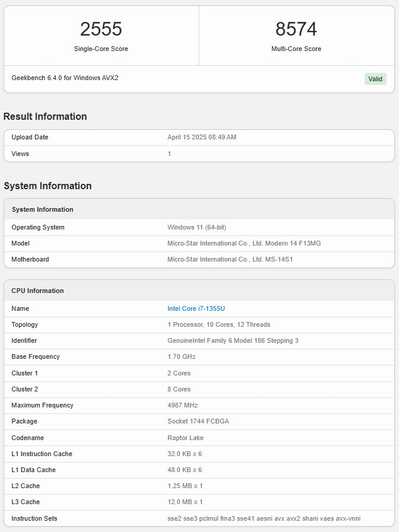Click the Socket 1744 FCBGA package value
Image resolution: width=399 pixels, height=532 pixels.
(198, 421)
